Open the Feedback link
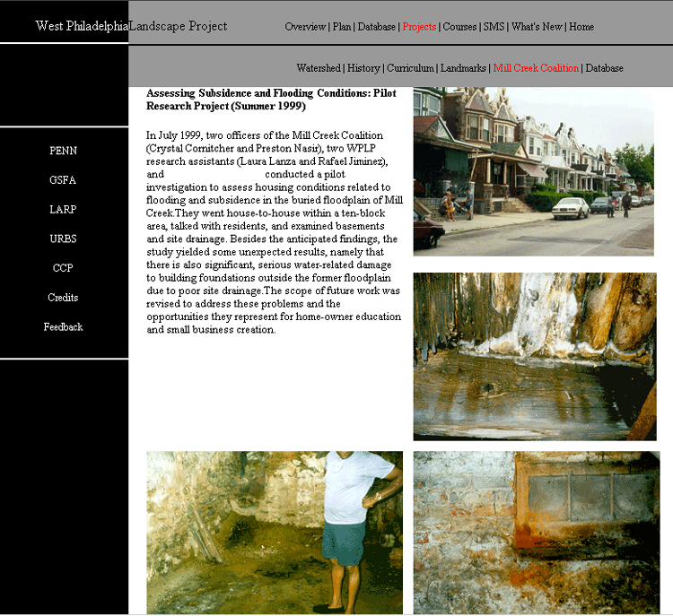673x616 pixels. [x=63, y=327]
